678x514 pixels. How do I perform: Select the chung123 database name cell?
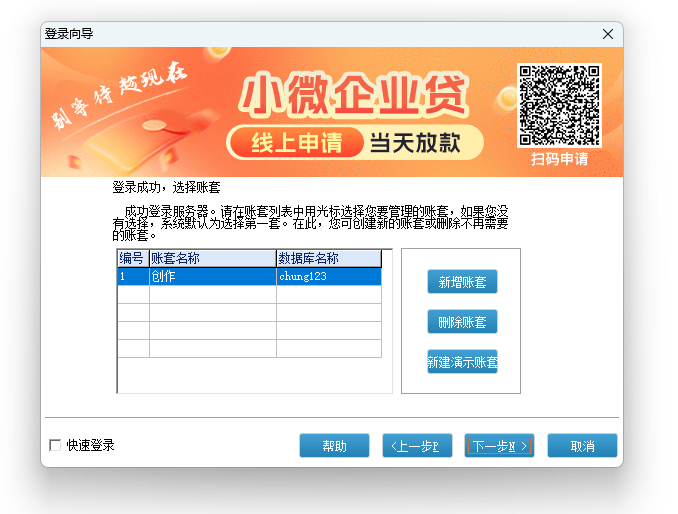[328, 277]
